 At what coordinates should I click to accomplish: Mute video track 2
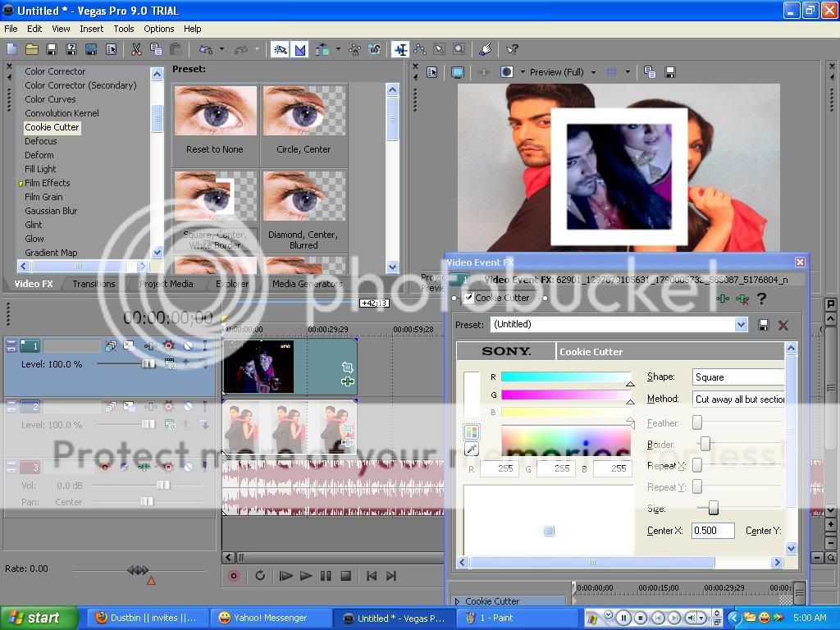pos(188,407)
